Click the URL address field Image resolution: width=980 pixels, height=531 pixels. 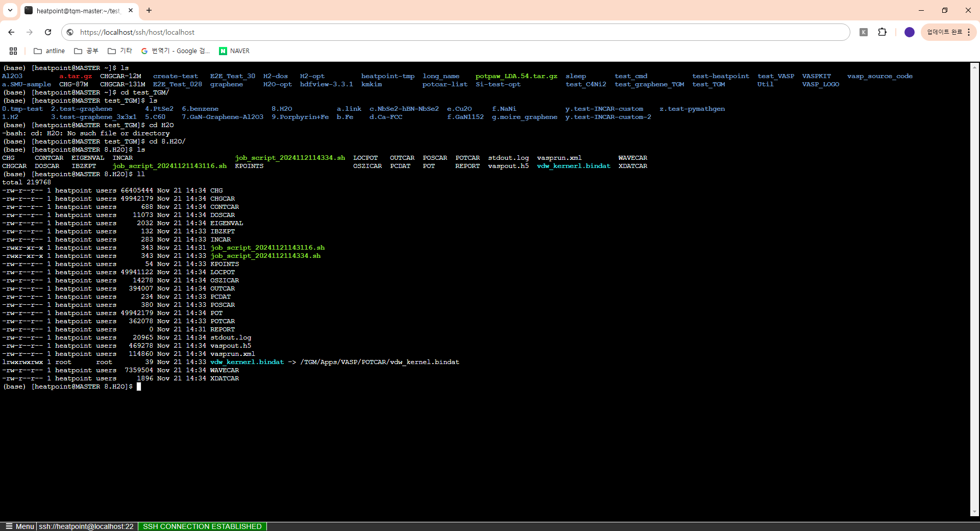(x=459, y=32)
